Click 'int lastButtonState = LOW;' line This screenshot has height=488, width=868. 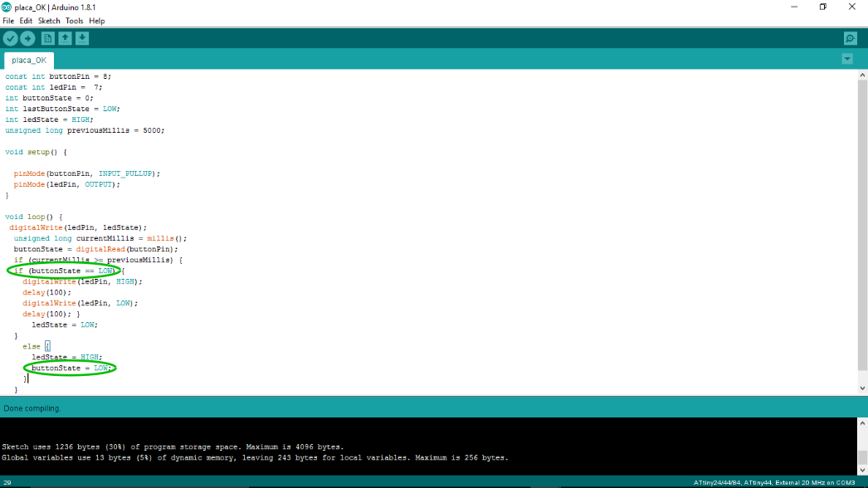(x=62, y=109)
